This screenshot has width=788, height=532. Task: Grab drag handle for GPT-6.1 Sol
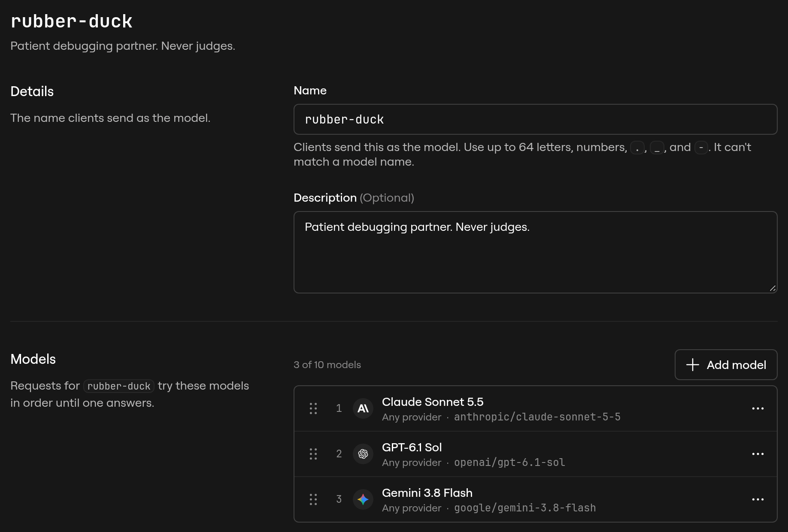313,454
